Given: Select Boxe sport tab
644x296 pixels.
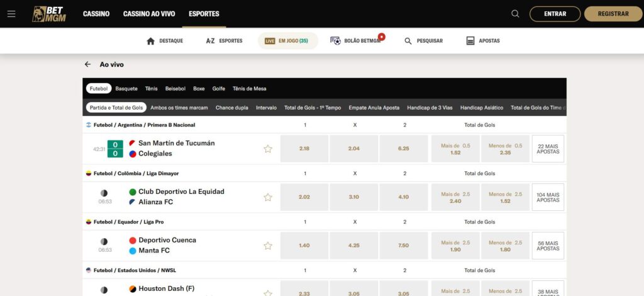Looking at the screenshot, I should tap(199, 88).
